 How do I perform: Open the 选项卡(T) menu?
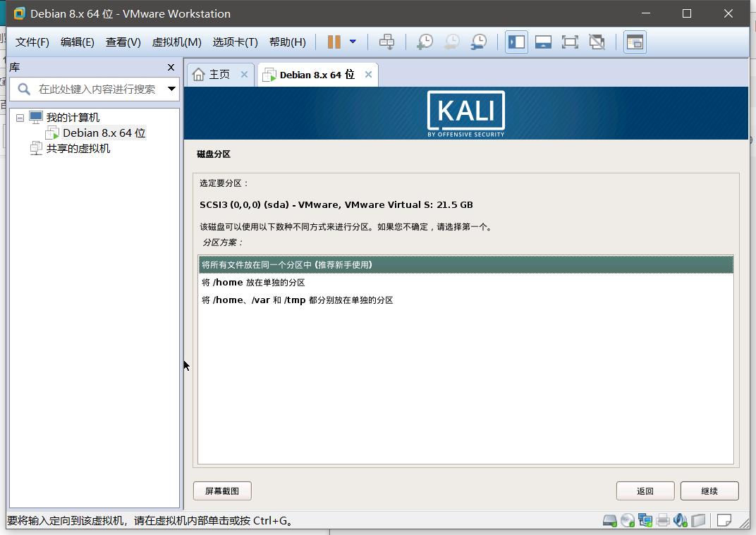[x=236, y=42]
